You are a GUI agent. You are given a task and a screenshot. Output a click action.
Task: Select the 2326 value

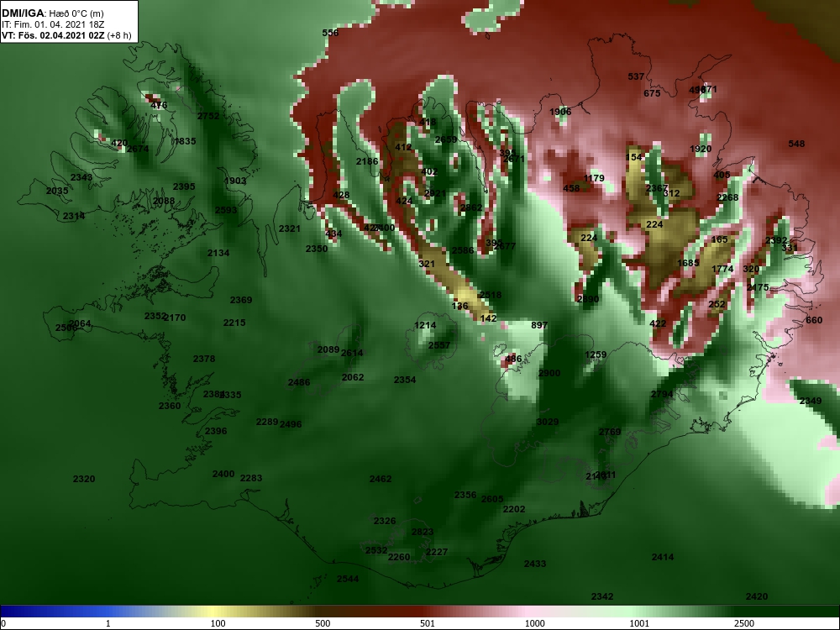click(x=385, y=522)
